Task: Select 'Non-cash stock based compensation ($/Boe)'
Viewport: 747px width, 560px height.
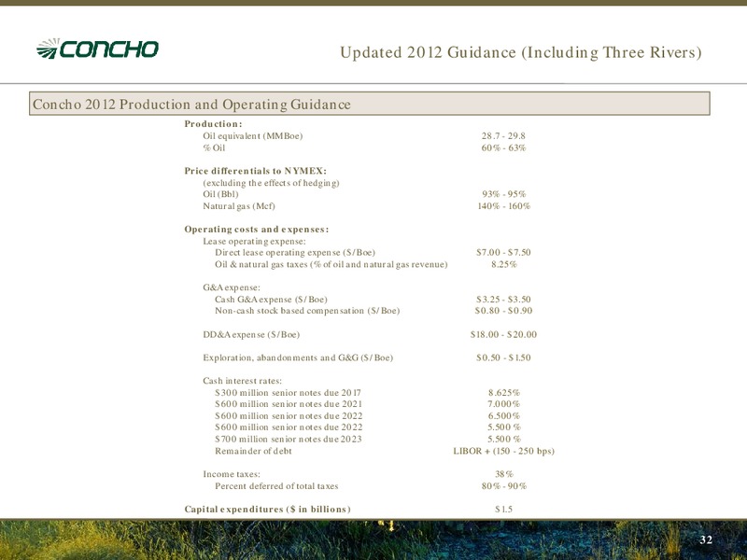Action: point(307,311)
